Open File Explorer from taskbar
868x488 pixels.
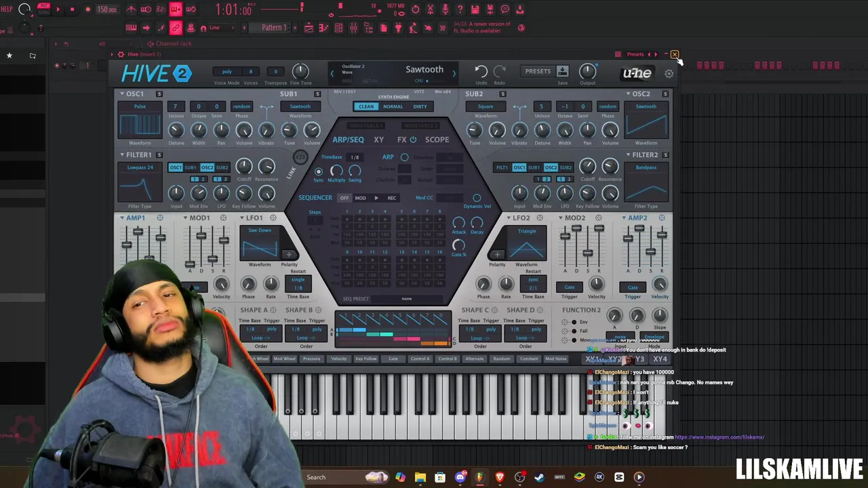420,477
